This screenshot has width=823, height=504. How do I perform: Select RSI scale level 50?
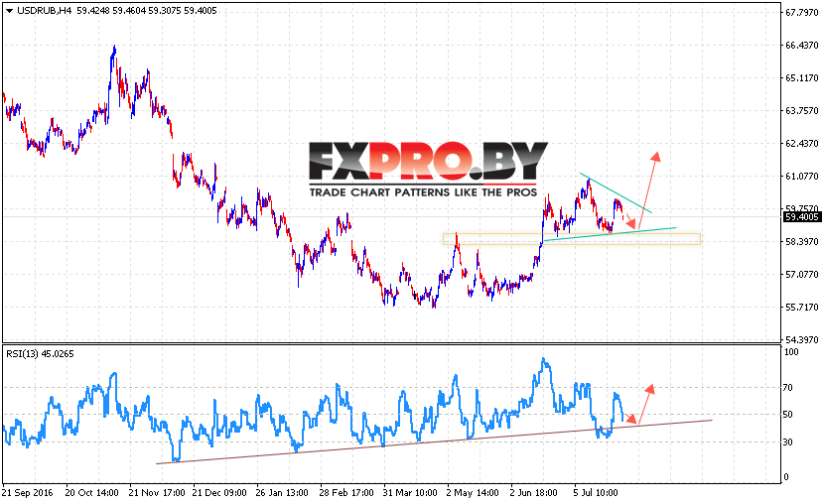click(787, 415)
